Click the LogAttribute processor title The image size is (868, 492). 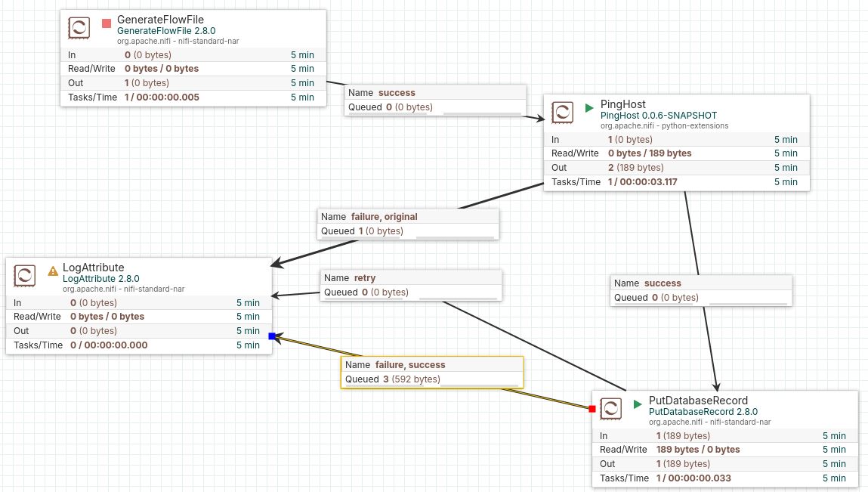(x=93, y=268)
